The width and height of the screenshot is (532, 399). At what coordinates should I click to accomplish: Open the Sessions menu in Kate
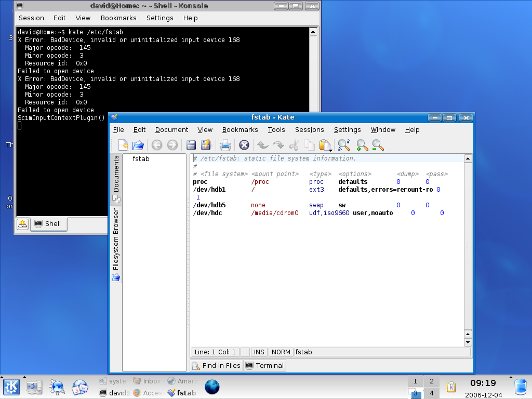(310, 129)
